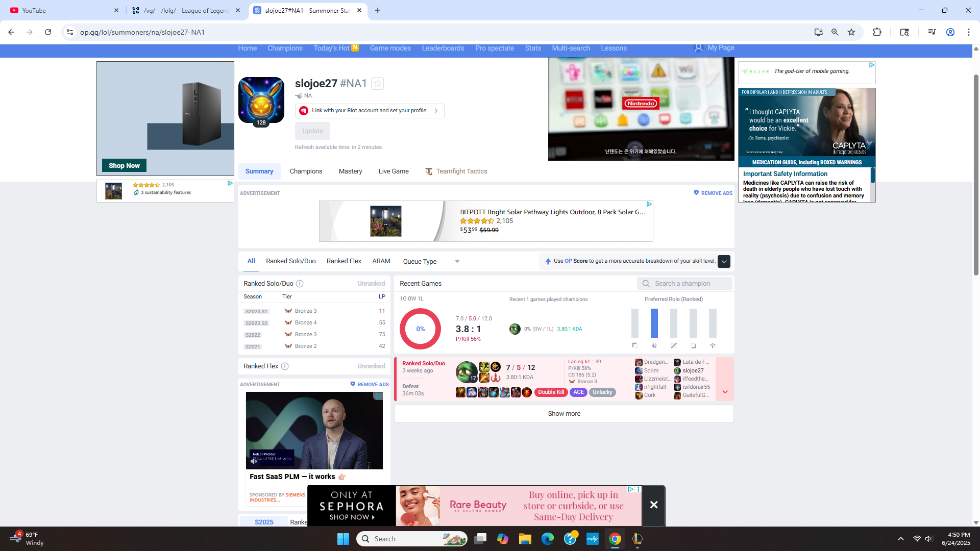This screenshot has height=551, width=980.
Task: Open My Page account link
Action: pos(714,48)
